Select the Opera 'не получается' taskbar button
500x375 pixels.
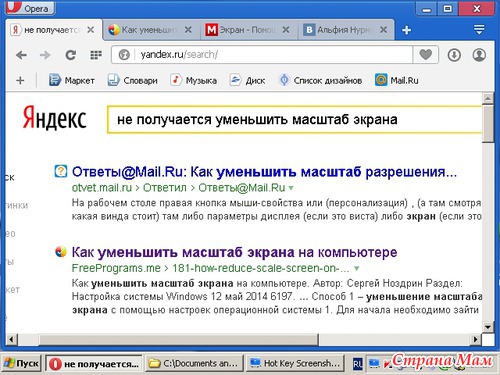click(x=94, y=364)
